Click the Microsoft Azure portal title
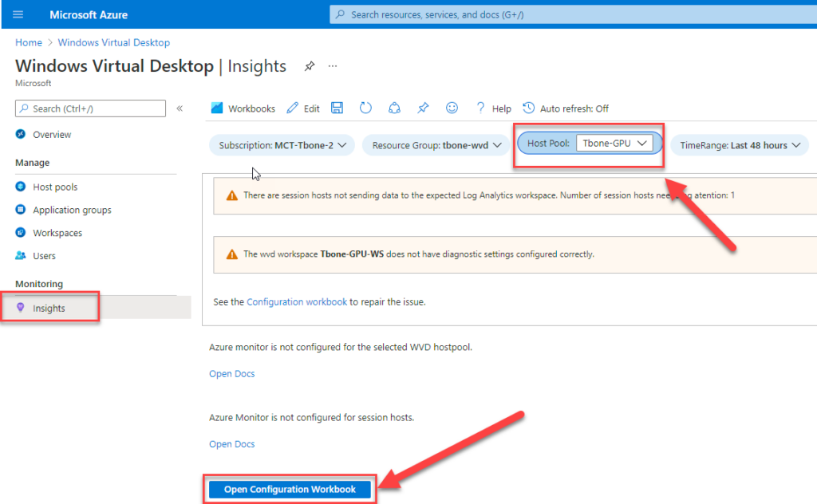This screenshot has width=817, height=504. [x=89, y=14]
